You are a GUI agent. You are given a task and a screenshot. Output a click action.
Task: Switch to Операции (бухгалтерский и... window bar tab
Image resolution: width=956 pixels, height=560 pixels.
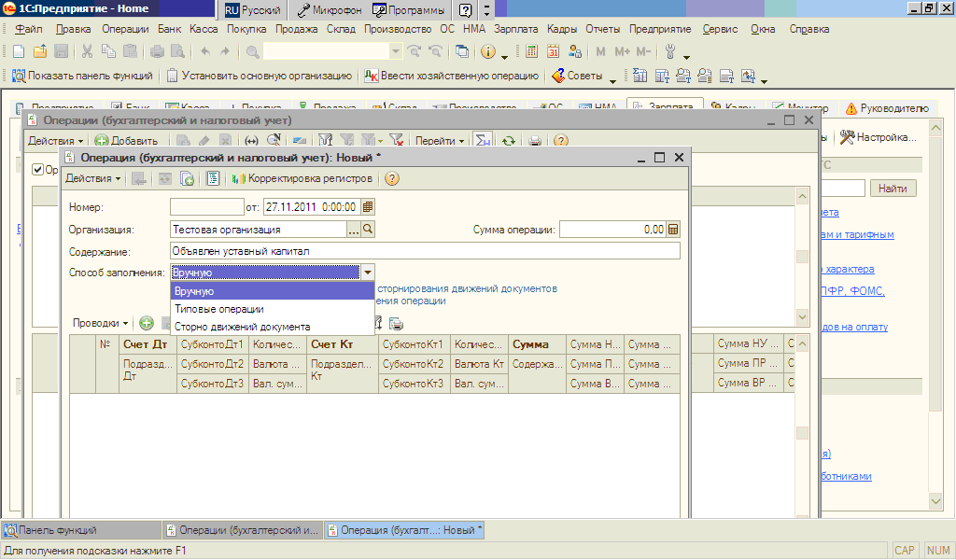pyautogui.click(x=243, y=530)
